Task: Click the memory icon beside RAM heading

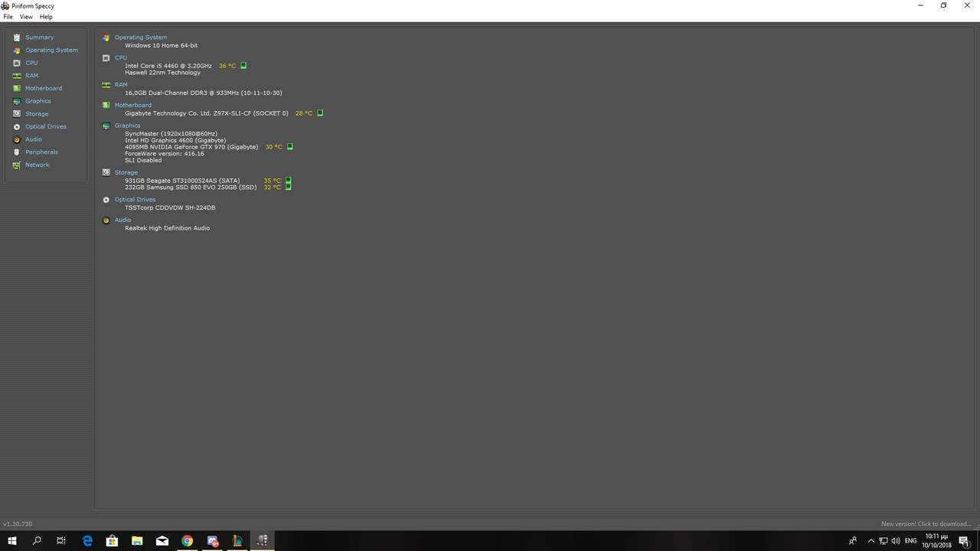Action: pos(106,85)
